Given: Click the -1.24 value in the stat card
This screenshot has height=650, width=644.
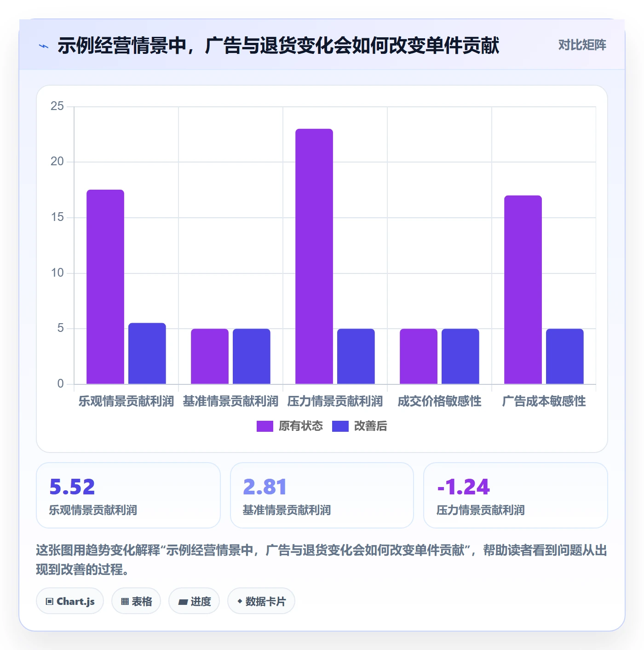Looking at the screenshot, I should 464,487.
